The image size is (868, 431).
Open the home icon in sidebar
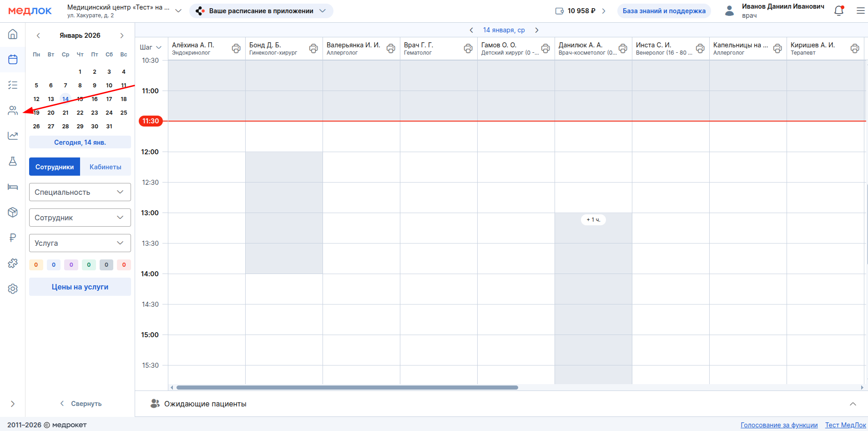point(13,34)
